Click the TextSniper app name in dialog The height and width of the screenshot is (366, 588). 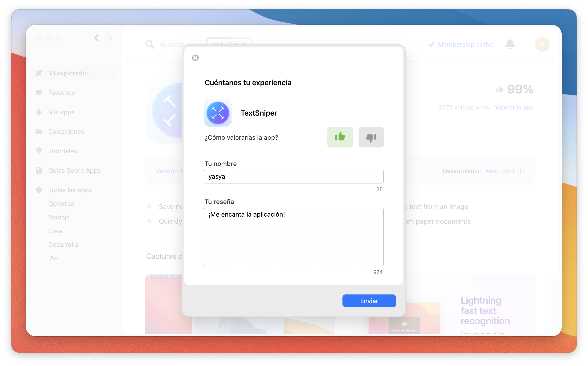(259, 113)
